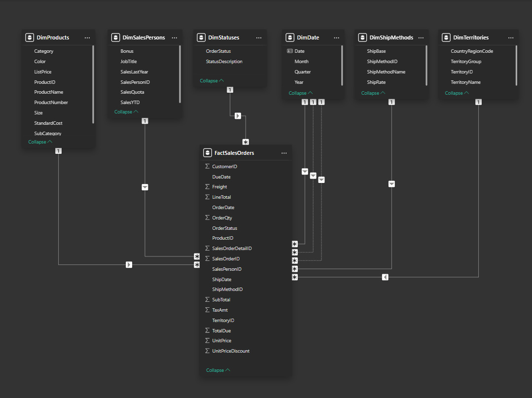Click the DimSalesPersons table icon

116,37
